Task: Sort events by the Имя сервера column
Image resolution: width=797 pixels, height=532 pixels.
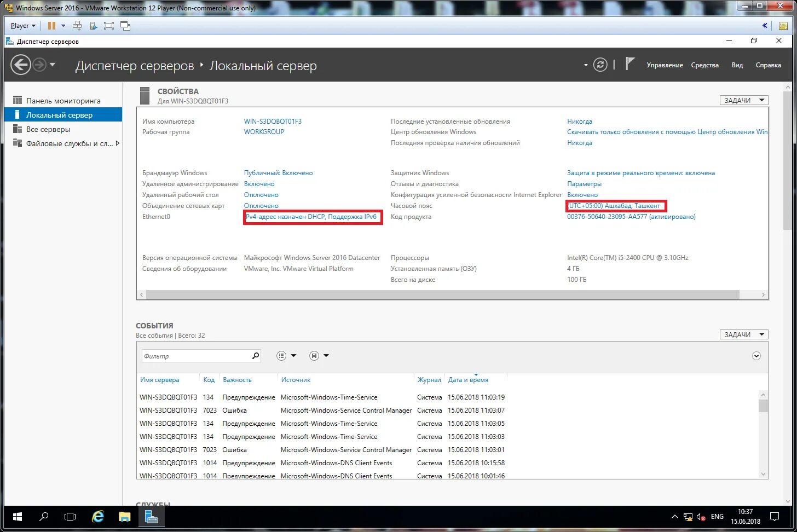Action: tap(159, 380)
